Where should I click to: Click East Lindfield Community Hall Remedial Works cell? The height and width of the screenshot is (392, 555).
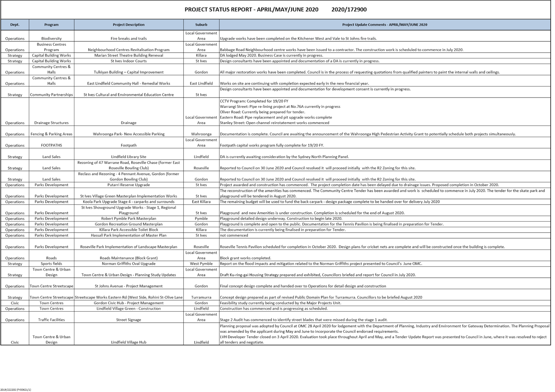128,84
